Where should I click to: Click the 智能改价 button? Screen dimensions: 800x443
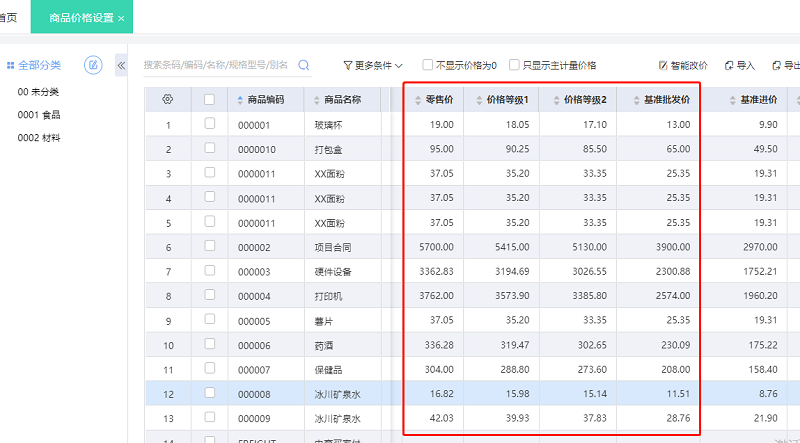(x=683, y=65)
